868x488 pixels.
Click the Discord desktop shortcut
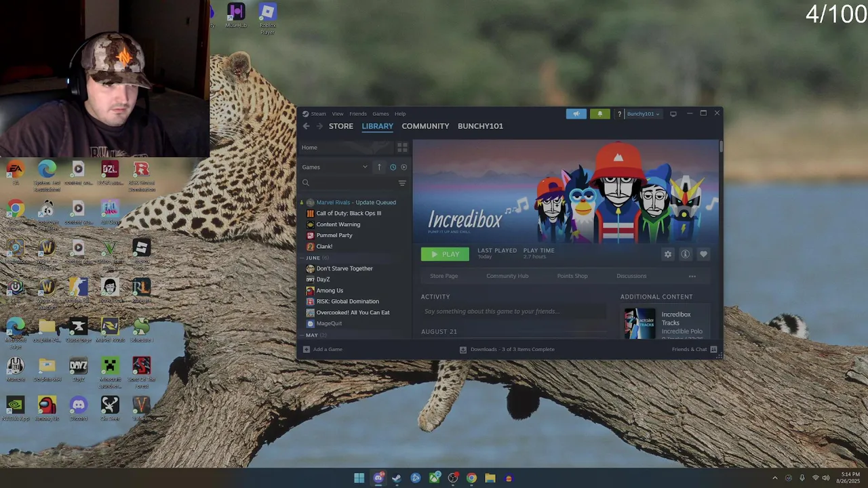click(x=79, y=408)
